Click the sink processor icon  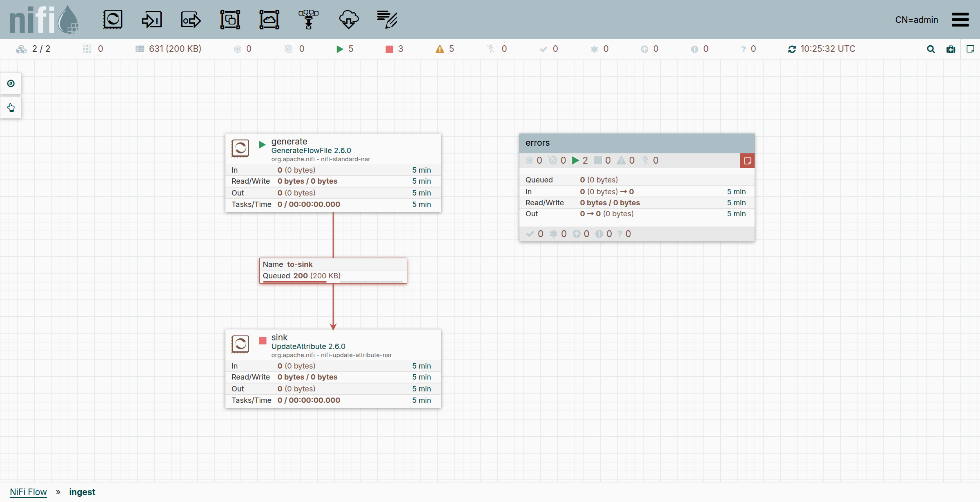click(240, 344)
